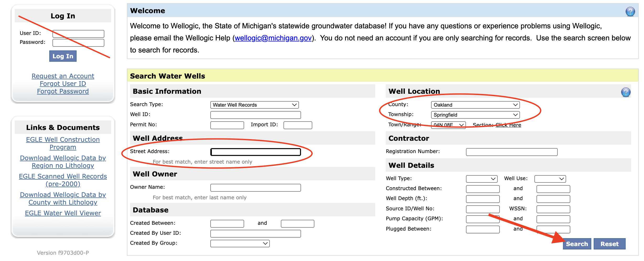Focus the Owner Name field
The image size is (644, 261).
click(x=255, y=188)
